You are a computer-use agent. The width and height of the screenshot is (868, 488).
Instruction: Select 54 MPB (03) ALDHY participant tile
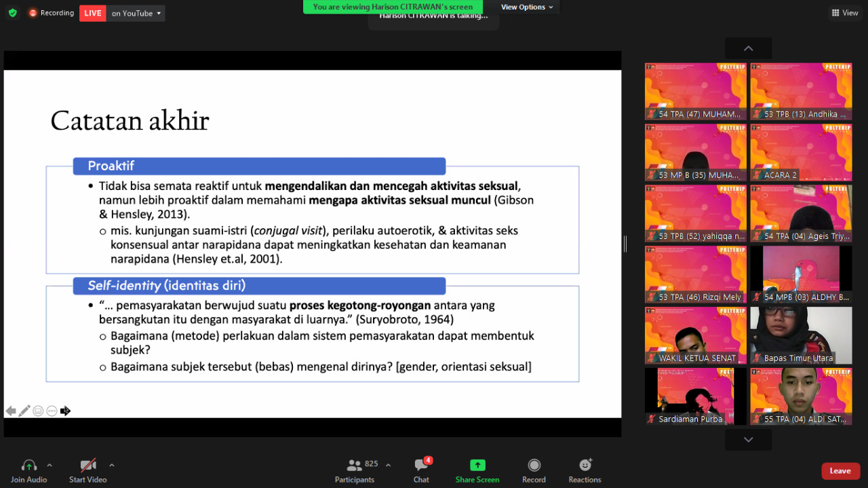pos(801,275)
